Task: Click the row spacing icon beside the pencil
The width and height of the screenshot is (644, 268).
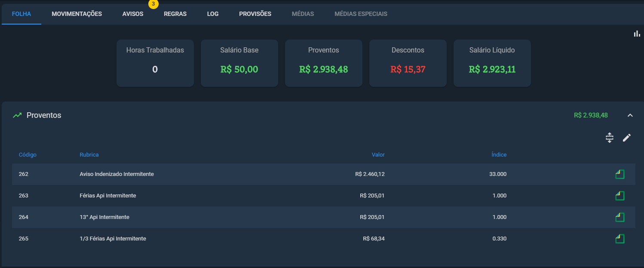Action: [609, 138]
